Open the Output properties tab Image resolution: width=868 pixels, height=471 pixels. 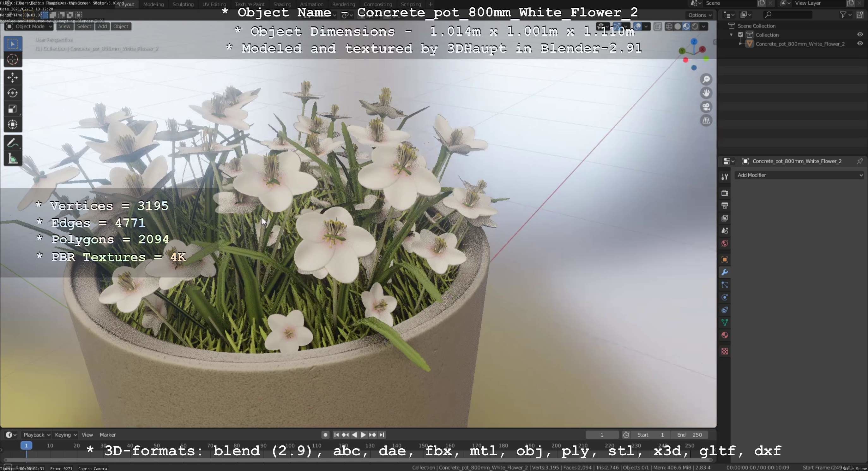pyautogui.click(x=725, y=206)
